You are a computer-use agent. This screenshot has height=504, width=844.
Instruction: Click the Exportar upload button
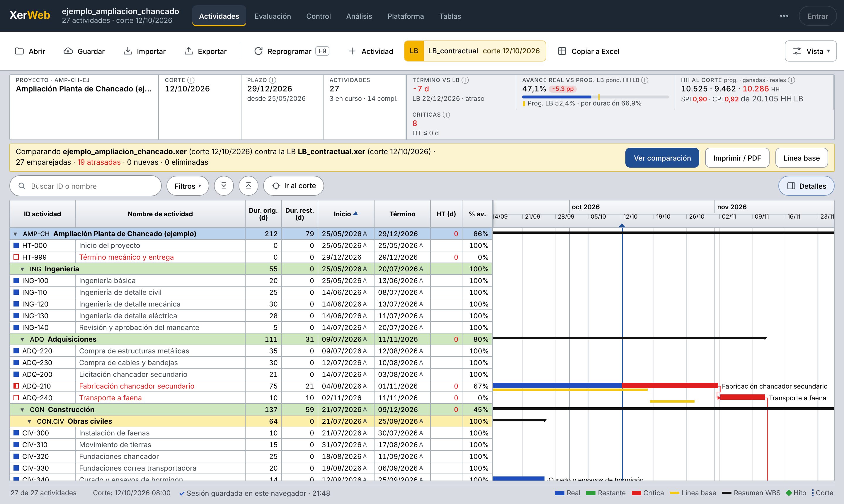(x=205, y=51)
